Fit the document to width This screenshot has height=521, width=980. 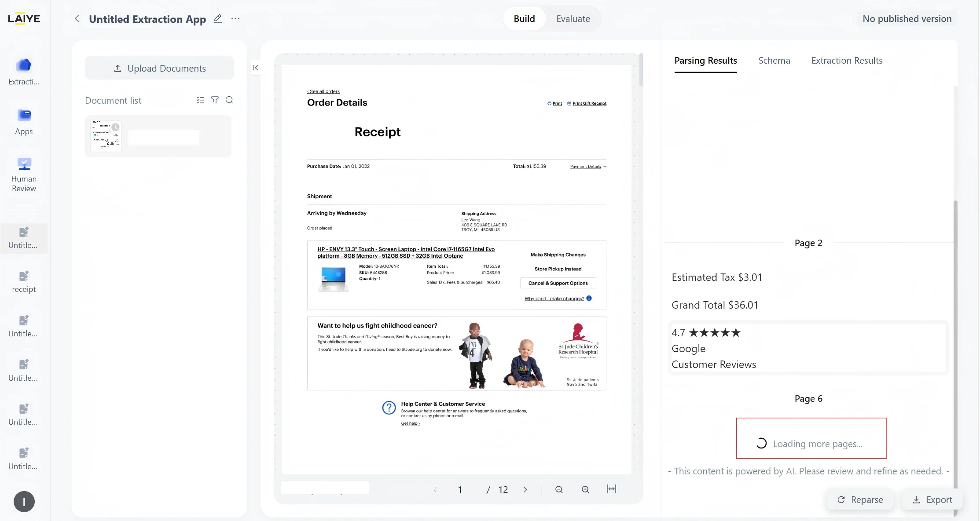pyautogui.click(x=611, y=489)
